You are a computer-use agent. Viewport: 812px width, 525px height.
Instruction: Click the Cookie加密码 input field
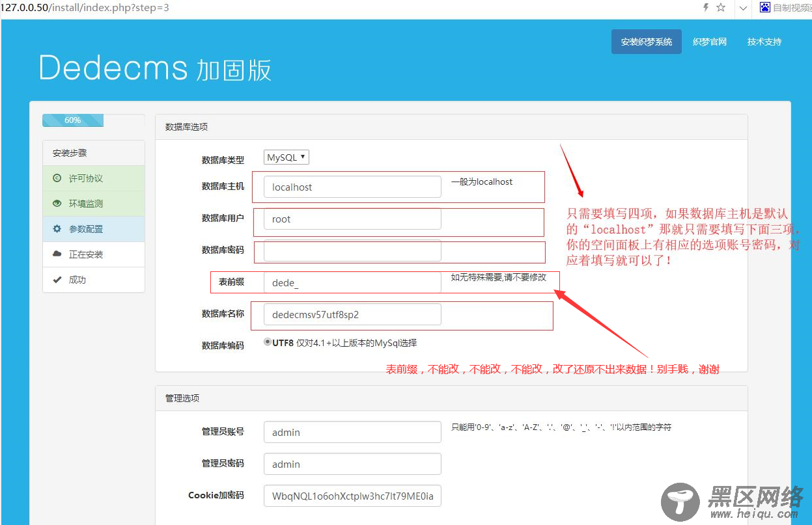[x=352, y=496]
